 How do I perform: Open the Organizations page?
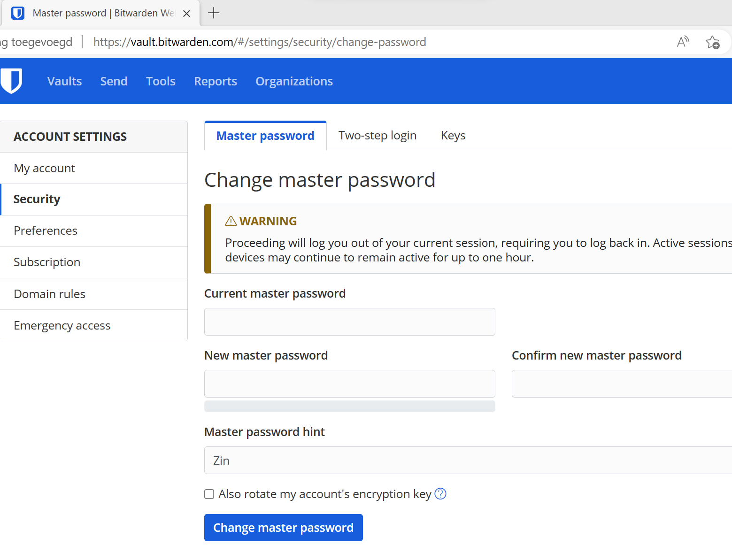[294, 81]
